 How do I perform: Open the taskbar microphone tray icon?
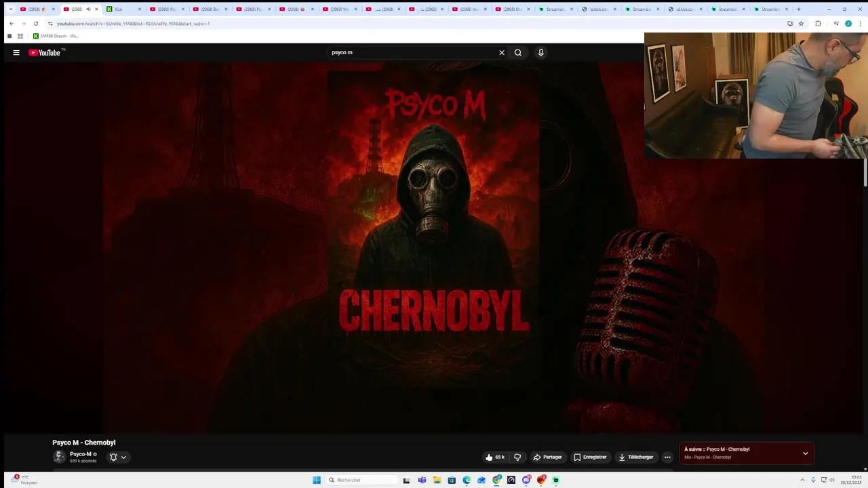(x=813, y=480)
